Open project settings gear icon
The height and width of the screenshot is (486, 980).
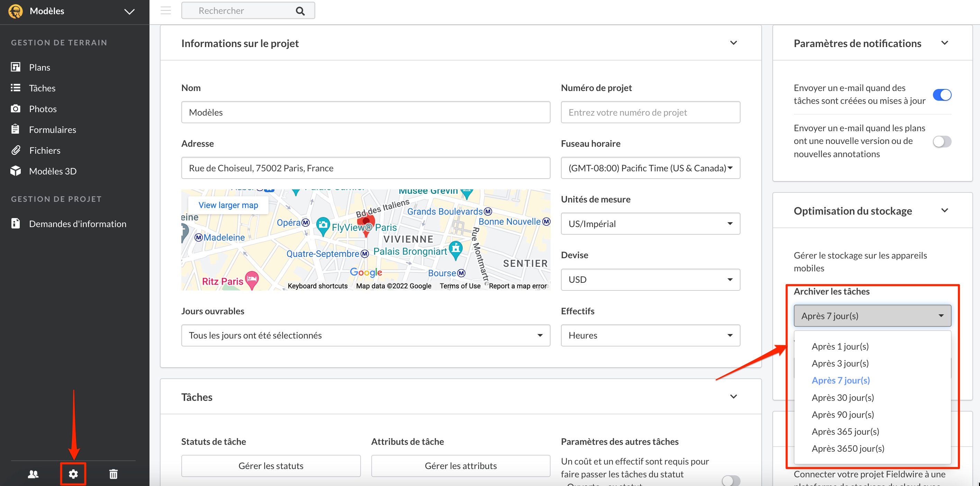(73, 474)
